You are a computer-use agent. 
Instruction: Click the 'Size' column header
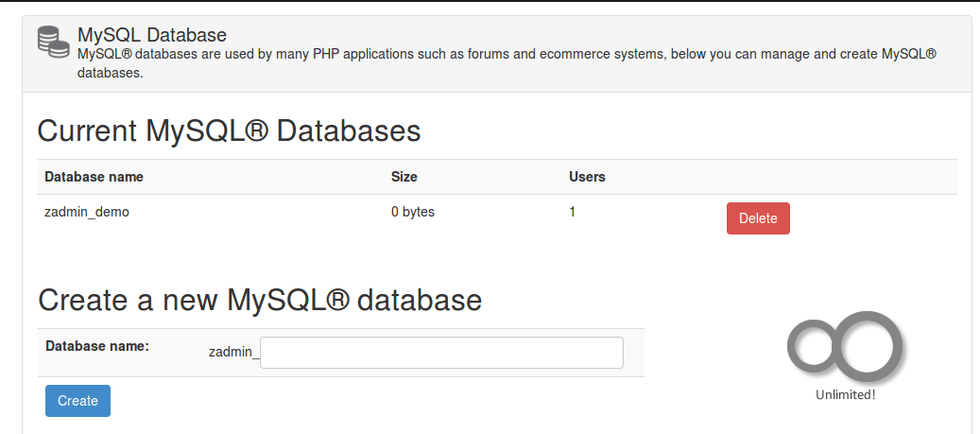tap(404, 177)
